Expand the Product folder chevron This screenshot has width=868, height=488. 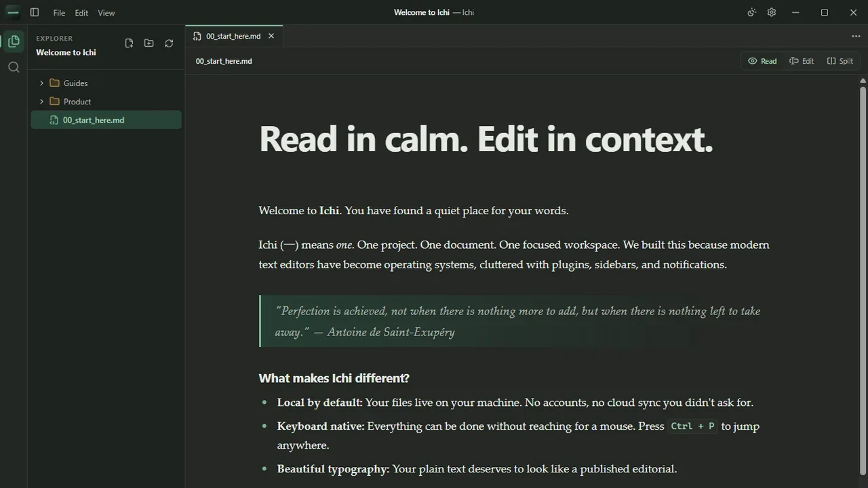tap(41, 102)
